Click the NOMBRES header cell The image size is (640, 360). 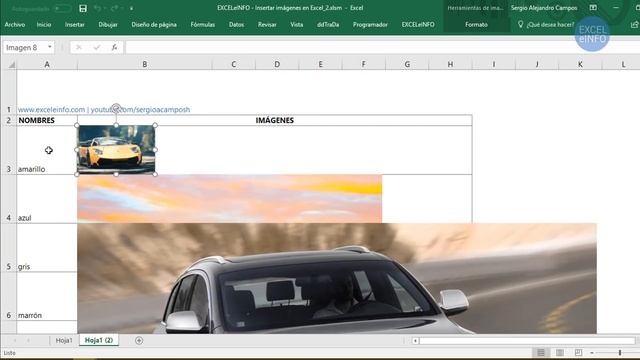[47, 120]
